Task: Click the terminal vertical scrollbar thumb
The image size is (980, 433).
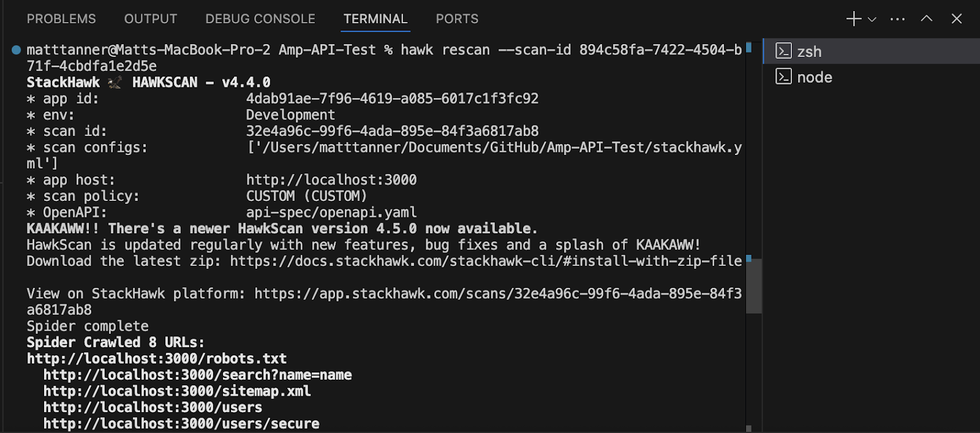Action: tap(754, 286)
